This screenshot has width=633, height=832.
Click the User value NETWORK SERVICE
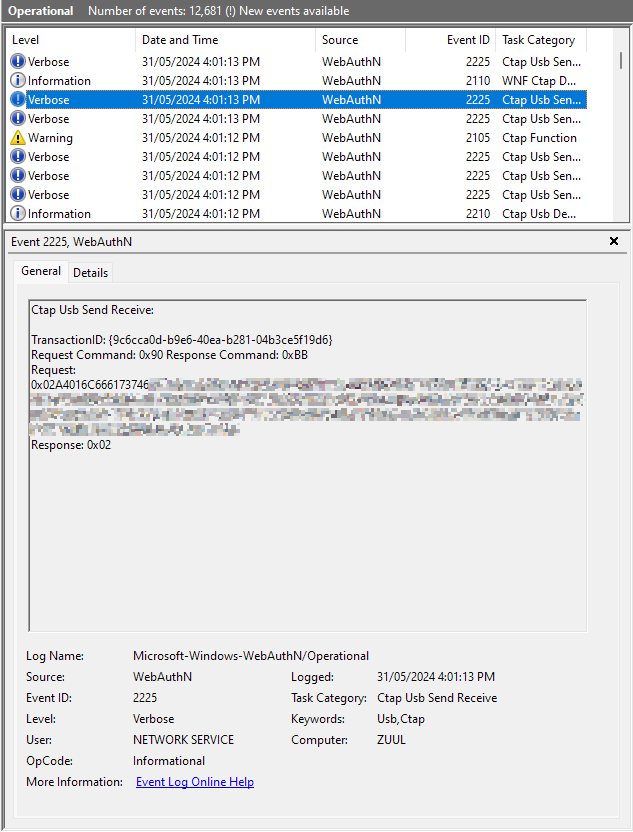[183, 740]
